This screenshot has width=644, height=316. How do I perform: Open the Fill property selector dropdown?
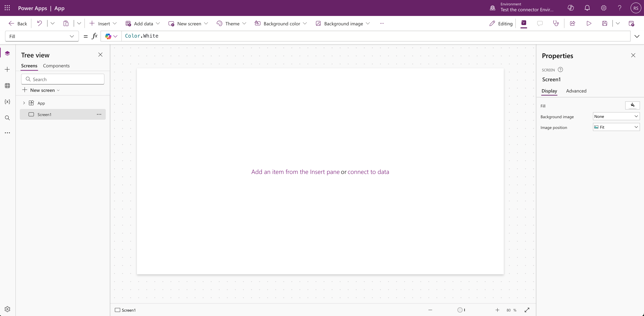(x=42, y=36)
